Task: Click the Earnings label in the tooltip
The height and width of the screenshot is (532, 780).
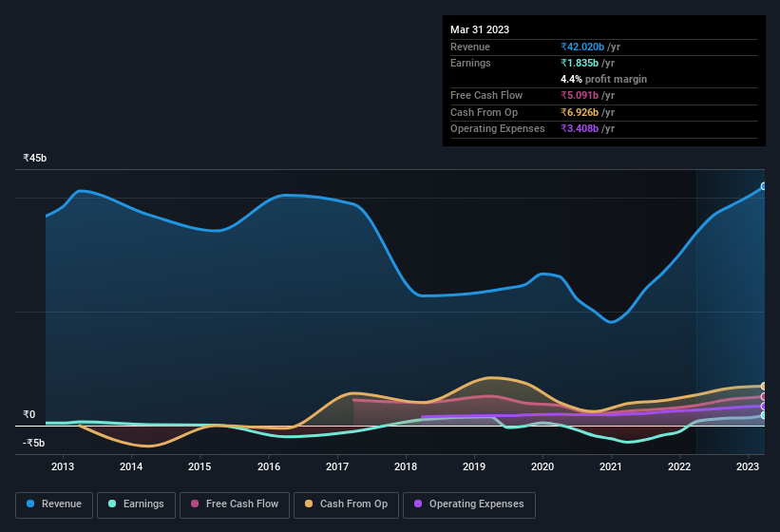Action: click(470, 63)
